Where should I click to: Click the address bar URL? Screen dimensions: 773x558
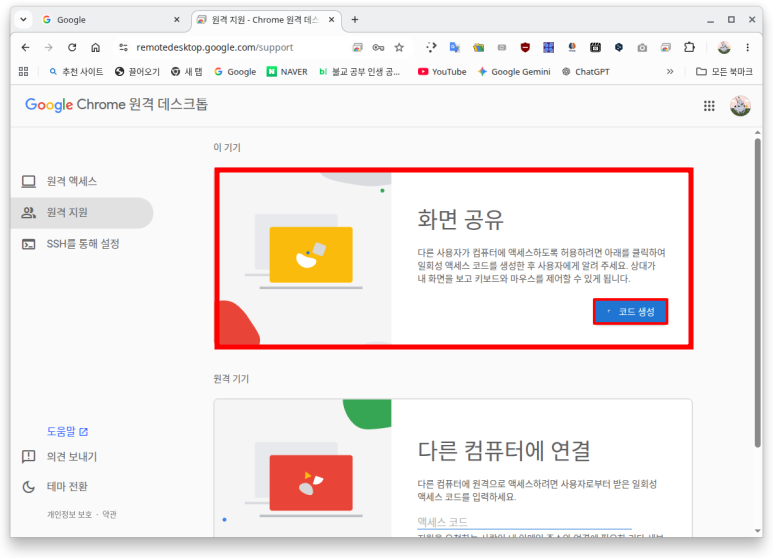click(x=214, y=47)
